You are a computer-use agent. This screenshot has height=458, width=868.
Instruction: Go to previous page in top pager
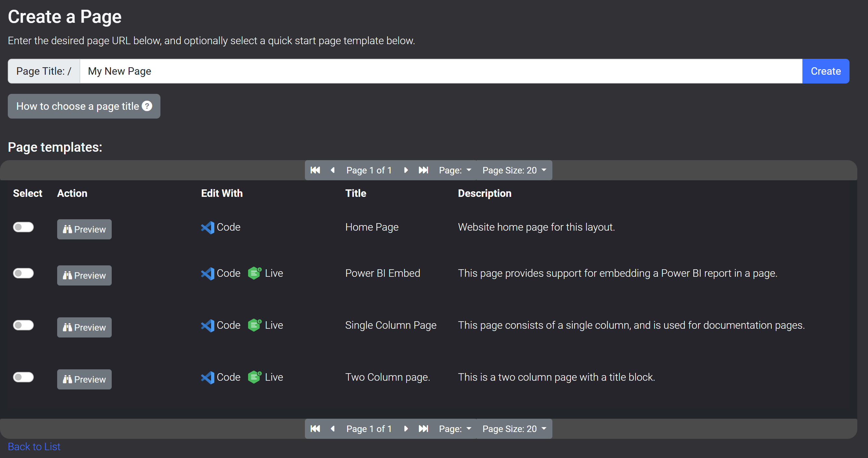(333, 170)
